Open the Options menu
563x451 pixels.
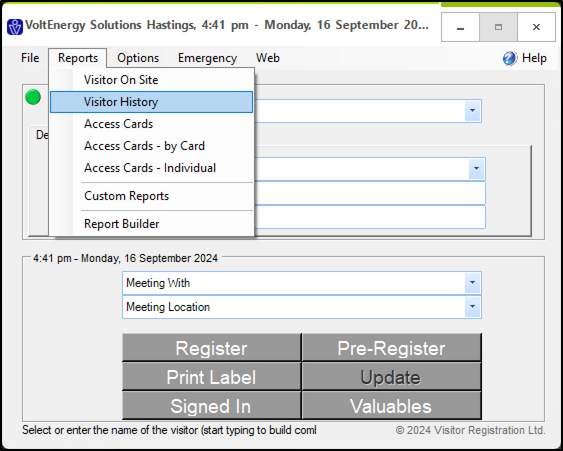(x=138, y=58)
